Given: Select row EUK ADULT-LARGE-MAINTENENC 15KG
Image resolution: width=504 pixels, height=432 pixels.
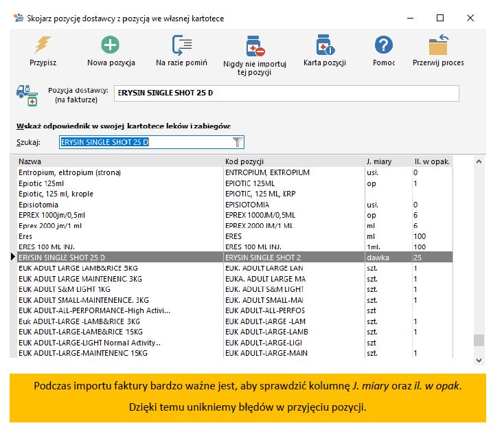Looking at the screenshot, I should pyautogui.click(x=235, y=353).
